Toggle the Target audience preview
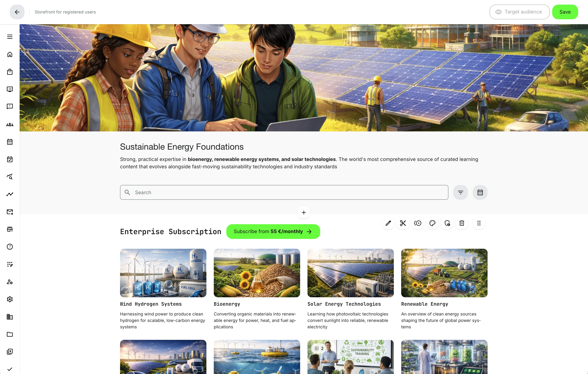588x374 pixels. click(x=519, y=12)
